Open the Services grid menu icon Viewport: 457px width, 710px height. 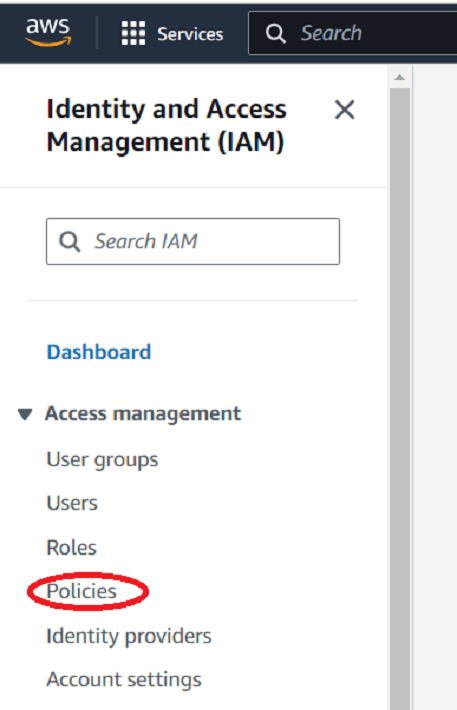coord(133,33)
